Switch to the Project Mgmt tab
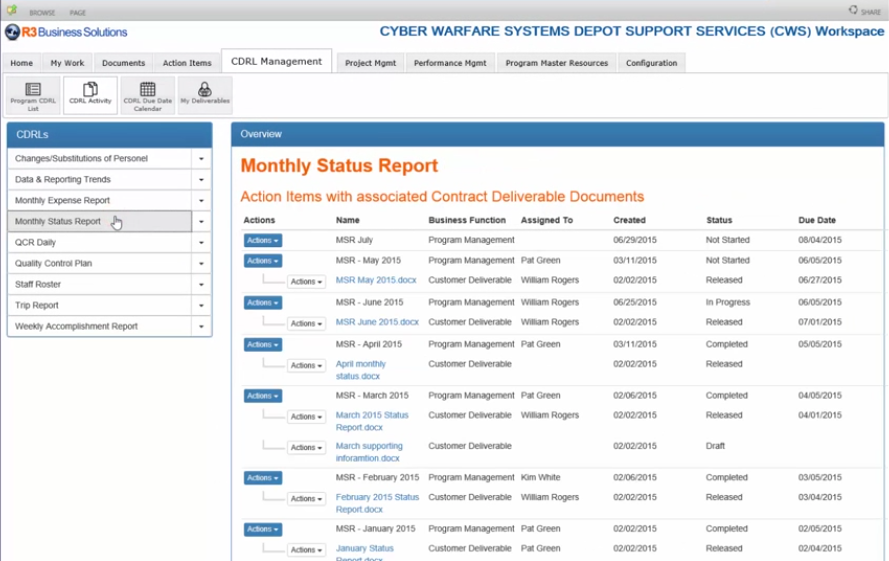 pos(370,63)
